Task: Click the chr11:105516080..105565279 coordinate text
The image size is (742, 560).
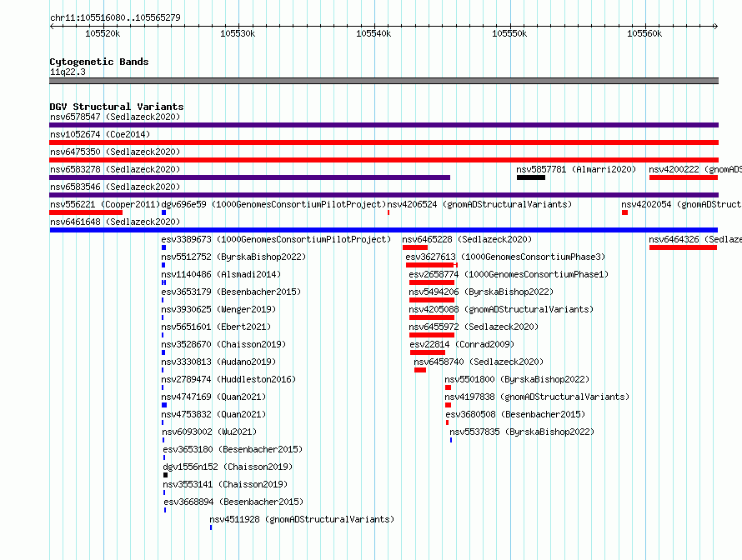Action: (x=115, y=17)
